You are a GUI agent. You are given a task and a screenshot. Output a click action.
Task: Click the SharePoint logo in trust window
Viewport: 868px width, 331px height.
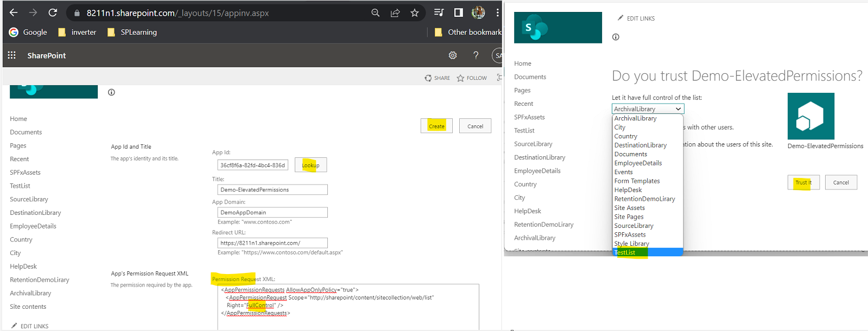[x=558, y=27]
